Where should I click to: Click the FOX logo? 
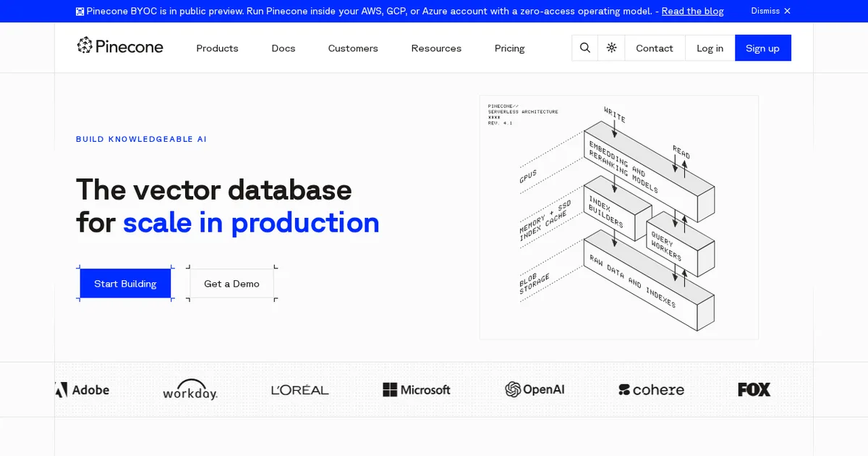pos(754,389)
